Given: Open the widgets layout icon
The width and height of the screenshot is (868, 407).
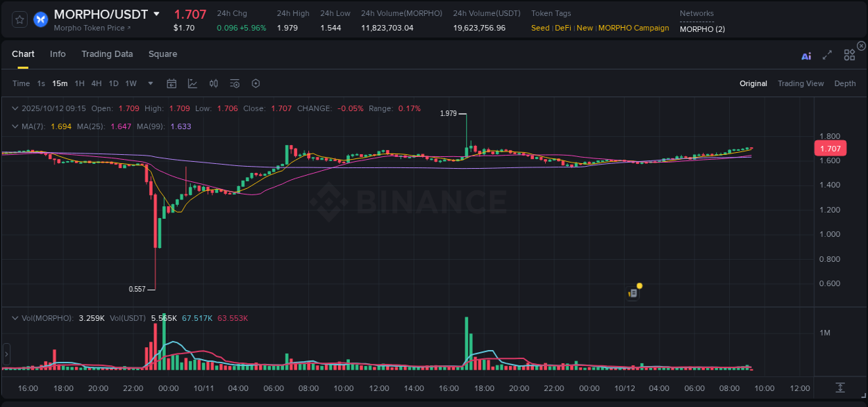Looking at the screenshot, I should pyautogui.click(x=849, y=54).
